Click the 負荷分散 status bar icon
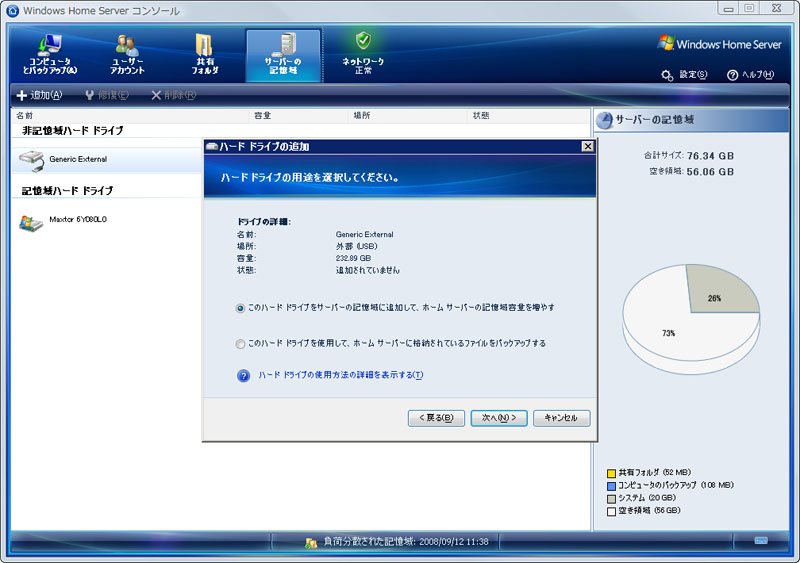This screenshot has height=563, width=800. (311, 543)
